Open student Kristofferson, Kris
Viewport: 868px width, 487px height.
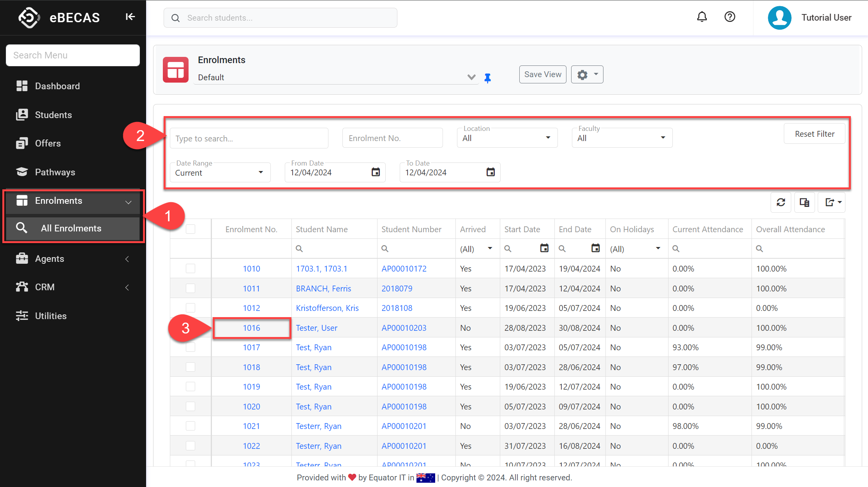click(x=327, y=308)
